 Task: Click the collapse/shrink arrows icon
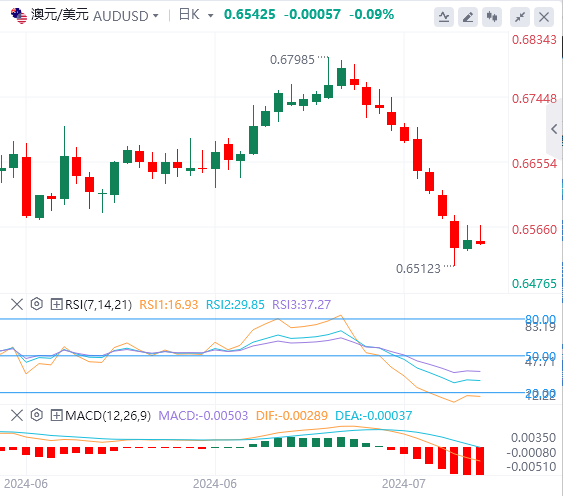coord(520,17)
